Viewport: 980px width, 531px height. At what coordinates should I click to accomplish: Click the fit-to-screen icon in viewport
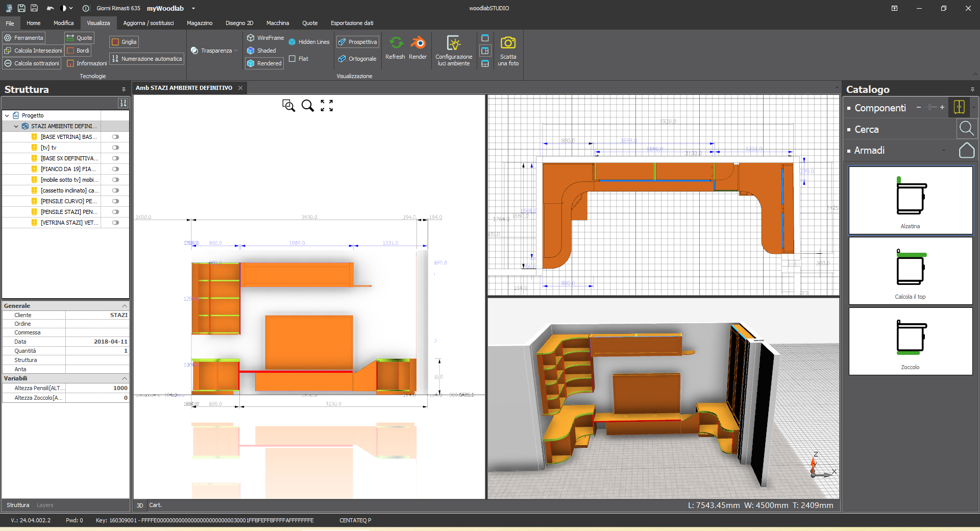coord(327,106)
